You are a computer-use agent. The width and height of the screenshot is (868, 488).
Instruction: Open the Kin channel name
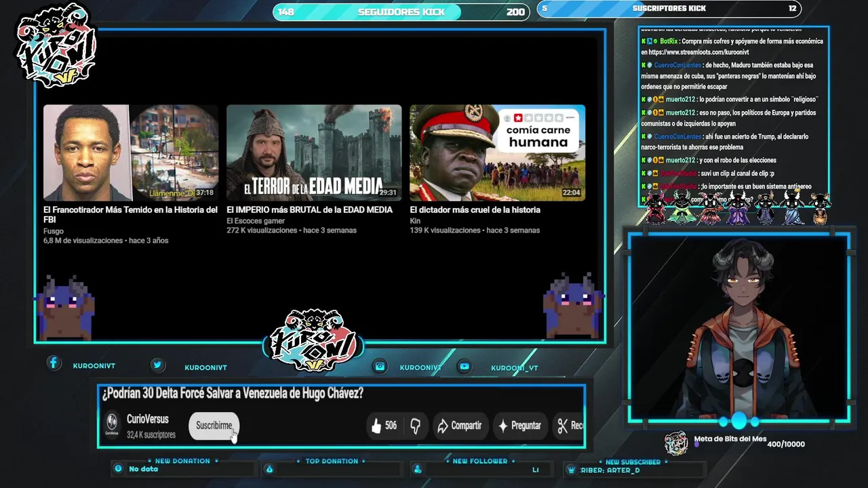pos(415,221)
